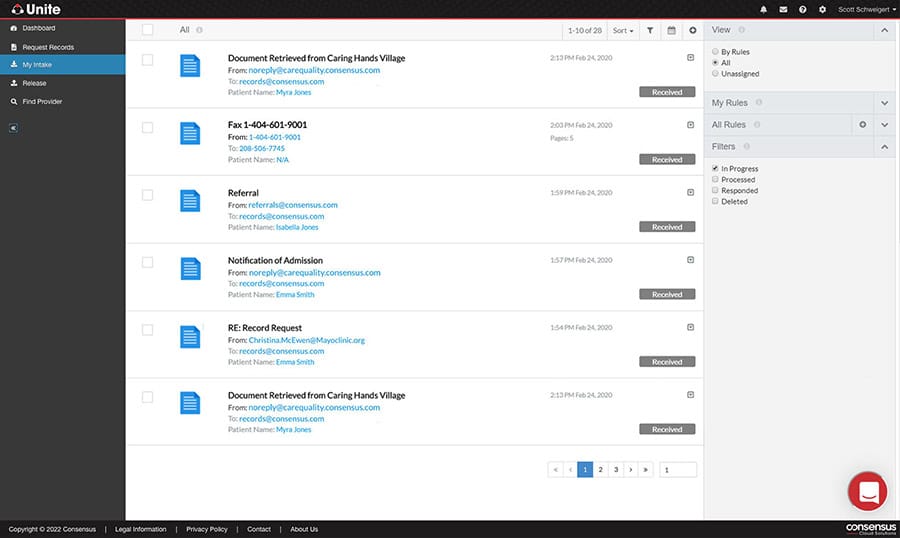Open action menu icon for Fax 1-404-601-9001
Image resolution: width=900 pixels, height=538 pixels.
pos(690,125)
